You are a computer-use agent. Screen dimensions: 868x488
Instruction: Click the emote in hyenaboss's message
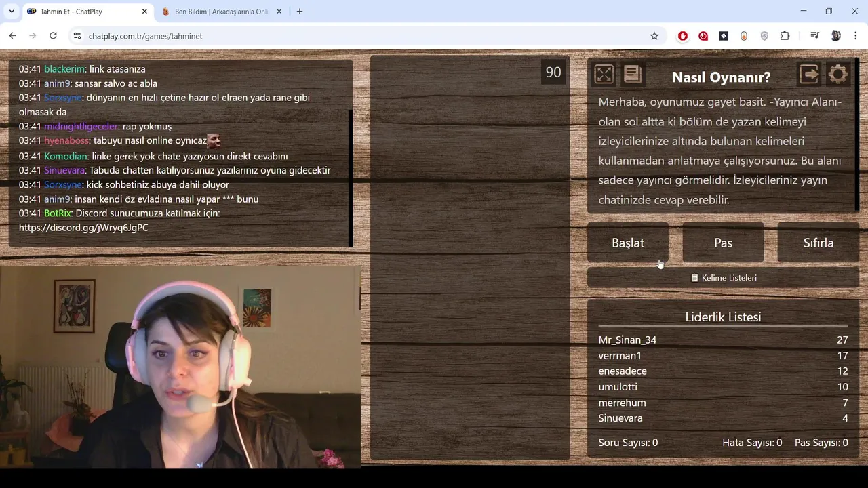(214, 141)
